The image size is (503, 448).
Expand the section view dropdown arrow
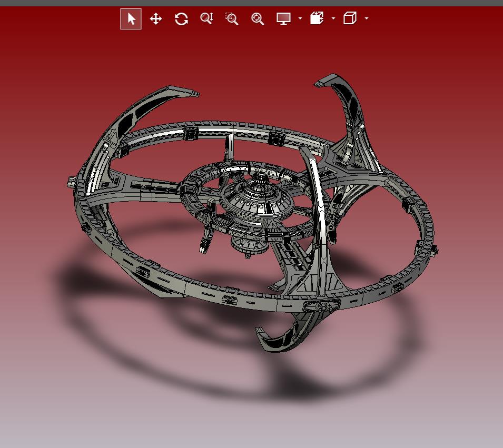click(x=333, y=18)
